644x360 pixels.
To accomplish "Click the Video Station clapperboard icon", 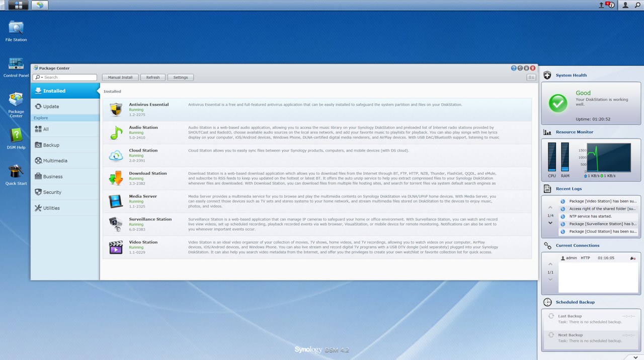I will (x=116, y=247).
